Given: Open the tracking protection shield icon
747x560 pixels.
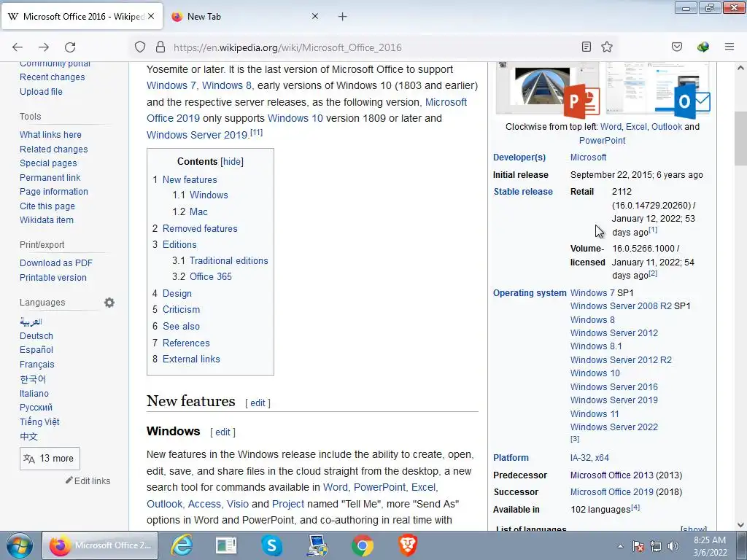Looking at the screenshot, I should click(139, 47).
